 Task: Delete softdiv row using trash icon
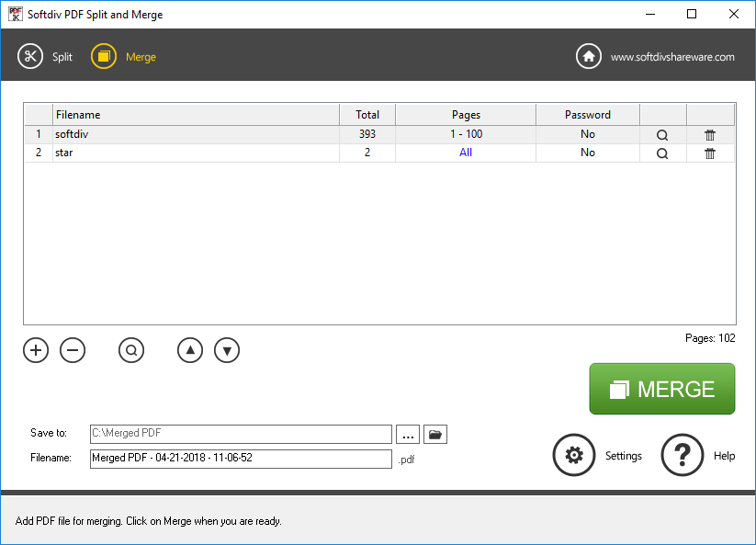click(x=710, y=135)
